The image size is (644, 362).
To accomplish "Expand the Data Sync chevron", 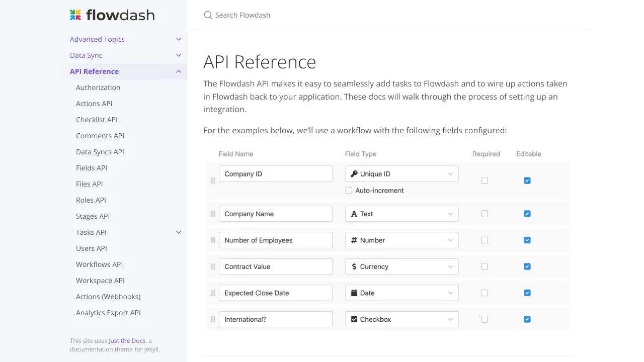I will [x=179, y=55].
